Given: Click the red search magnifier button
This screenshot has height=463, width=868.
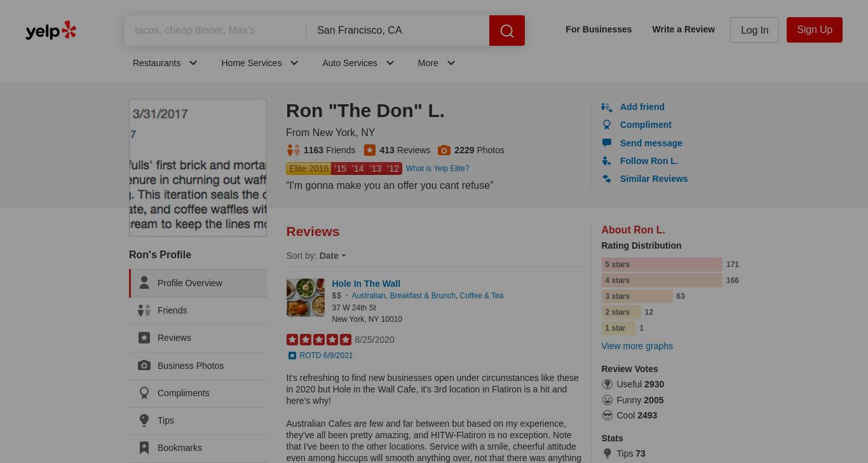Looking at the screenshot, I should click(507, 31).
